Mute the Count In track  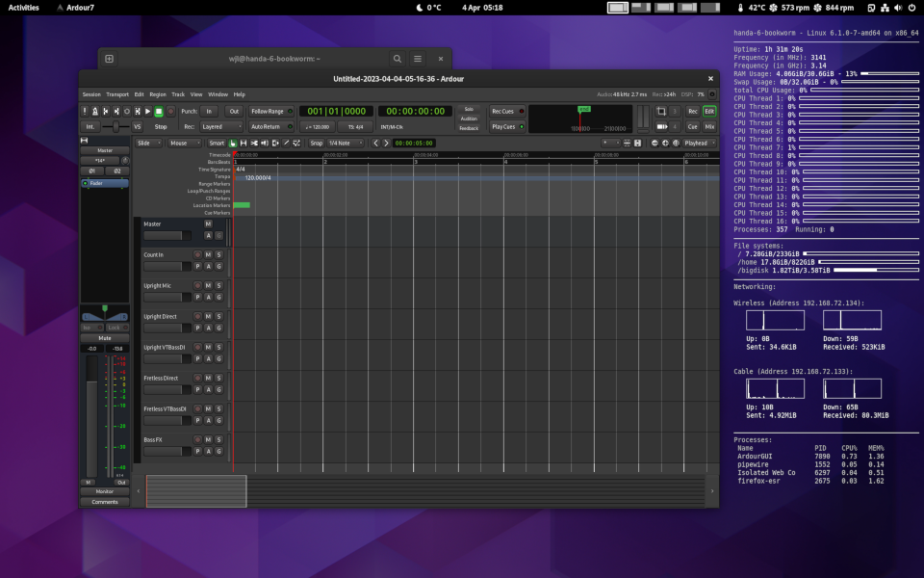coord(208,254)
